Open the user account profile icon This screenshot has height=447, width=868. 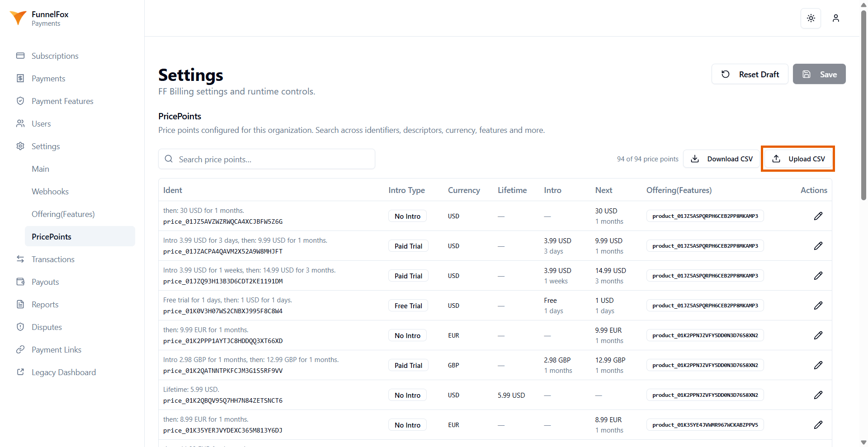(x=835, y=18)
